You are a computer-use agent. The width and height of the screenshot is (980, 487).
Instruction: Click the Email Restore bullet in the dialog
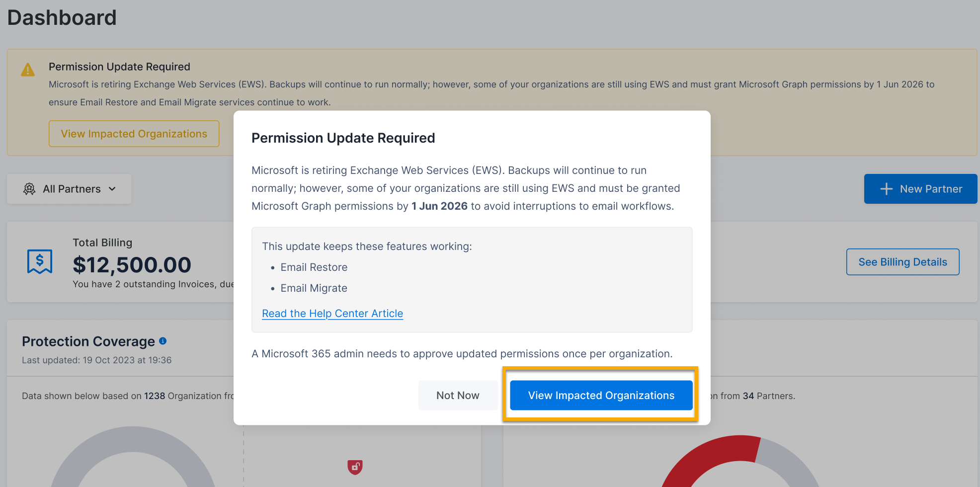click(x=314, y=267)
